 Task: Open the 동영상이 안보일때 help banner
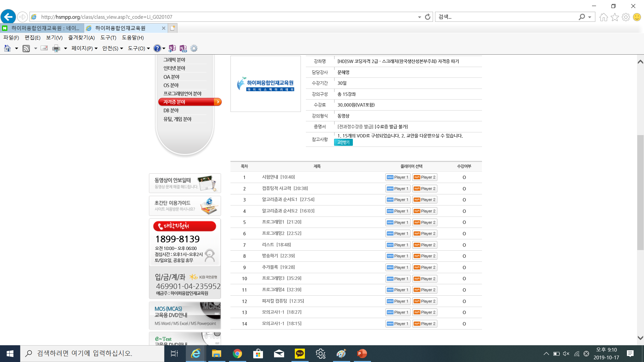click(x=185, y=183)
